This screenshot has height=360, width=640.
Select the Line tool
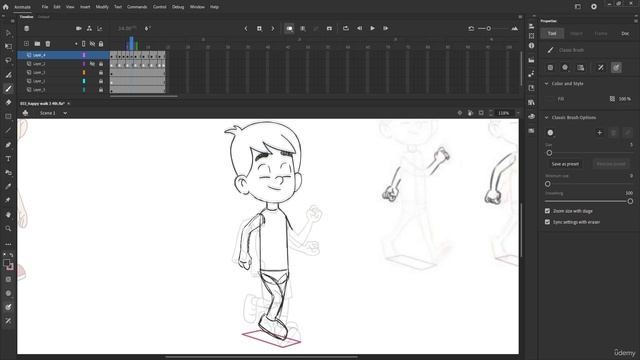click(8, 131)
